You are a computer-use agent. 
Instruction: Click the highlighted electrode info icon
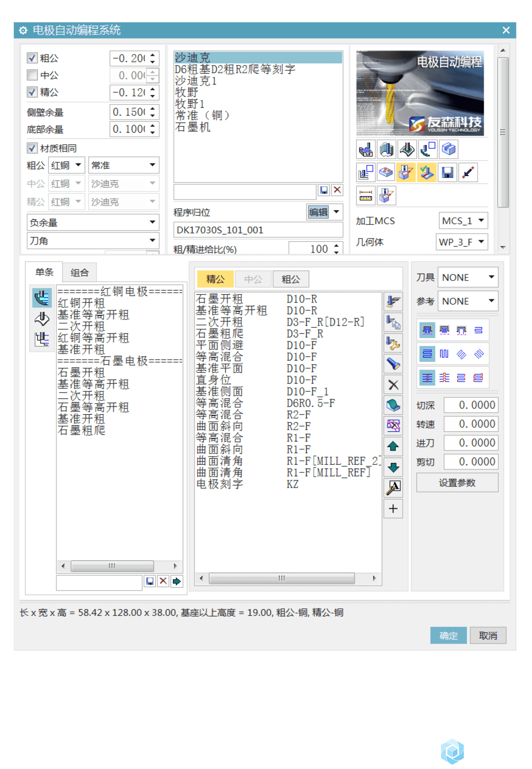click(x=406, y=172)
